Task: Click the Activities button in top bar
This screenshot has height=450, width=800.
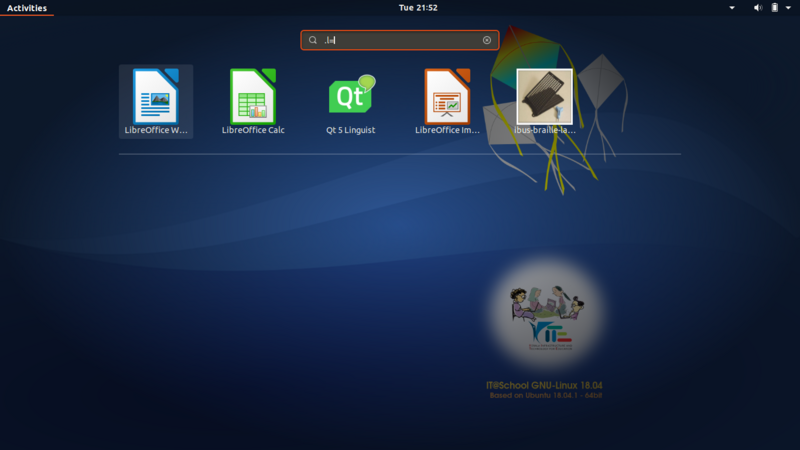Action: [x=27, y=8]
